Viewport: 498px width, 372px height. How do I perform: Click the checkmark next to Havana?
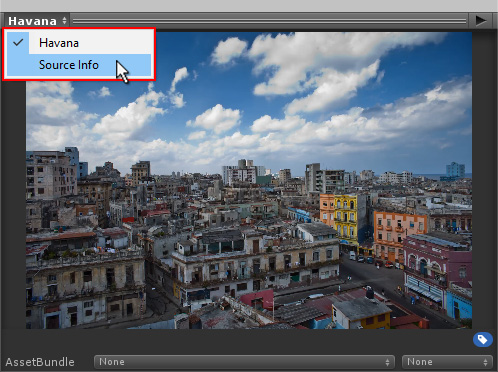pos(18,42)
